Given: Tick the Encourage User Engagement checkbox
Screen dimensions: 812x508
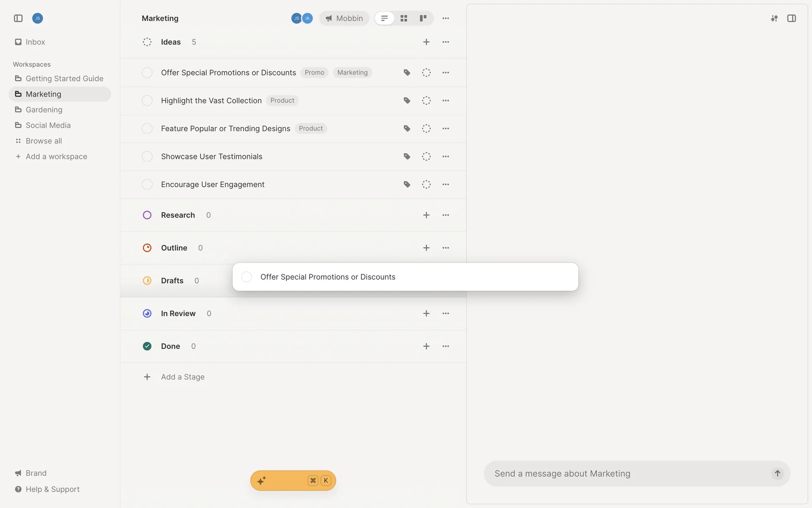Looking at the screenshot, I should (147, 185).
